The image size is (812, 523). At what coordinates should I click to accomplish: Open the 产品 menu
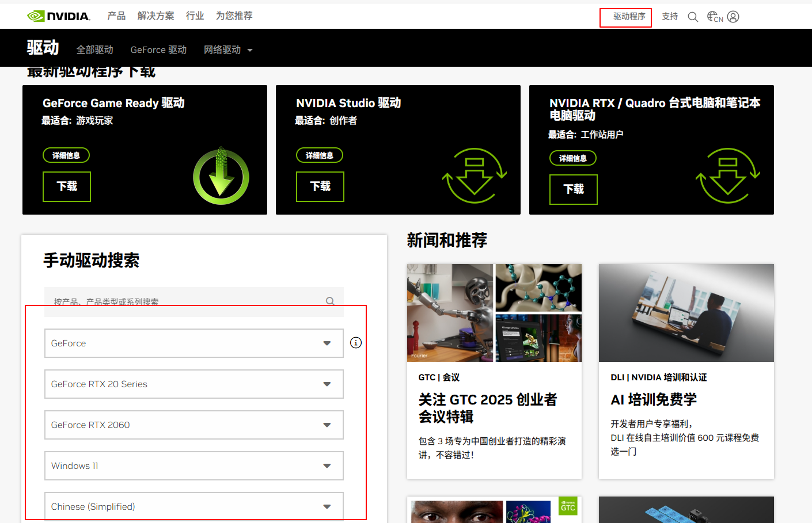[116, 16]
